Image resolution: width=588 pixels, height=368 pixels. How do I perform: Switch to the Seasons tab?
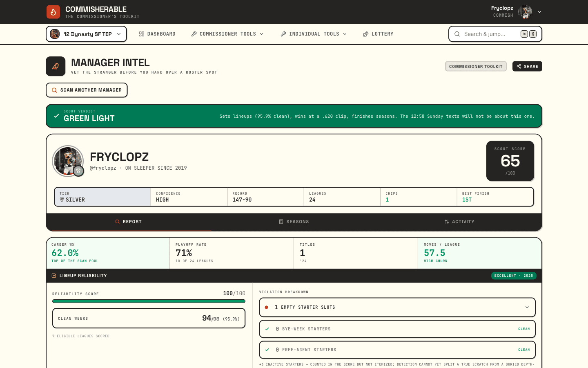pos(294,222)
